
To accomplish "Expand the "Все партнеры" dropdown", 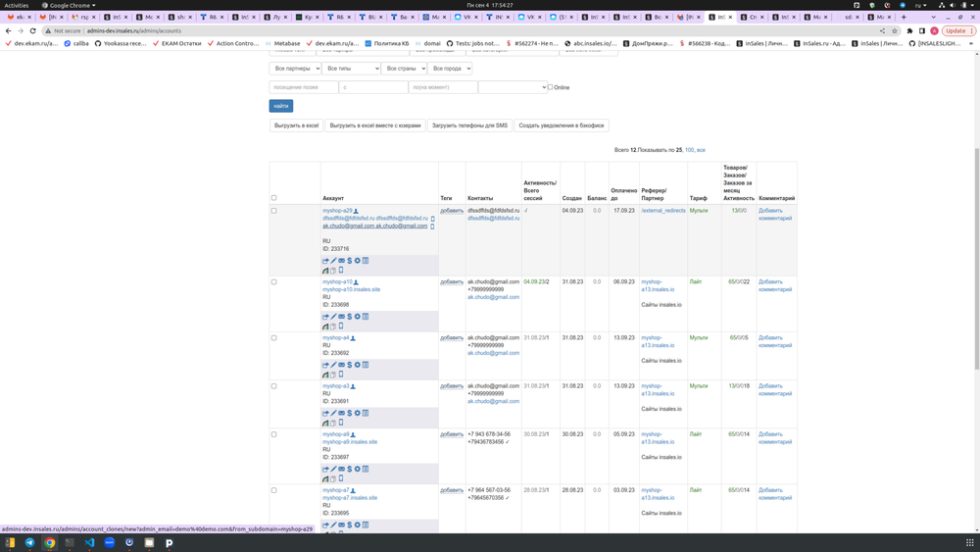I will [295, 69].
